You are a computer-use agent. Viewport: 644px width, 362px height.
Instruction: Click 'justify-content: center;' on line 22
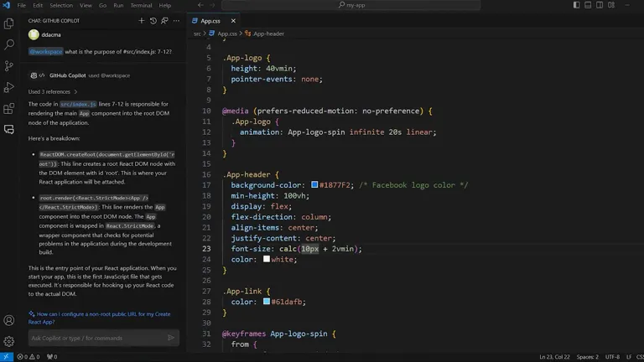[x=283, y=238]
